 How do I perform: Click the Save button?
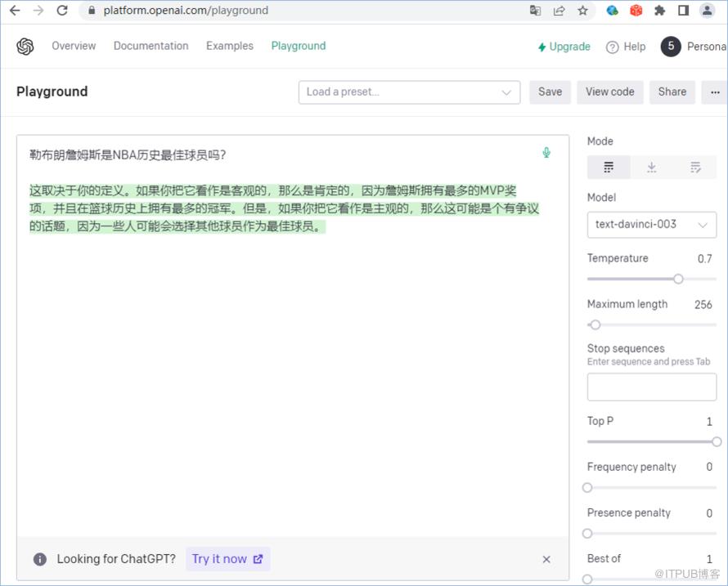point(550,92)
